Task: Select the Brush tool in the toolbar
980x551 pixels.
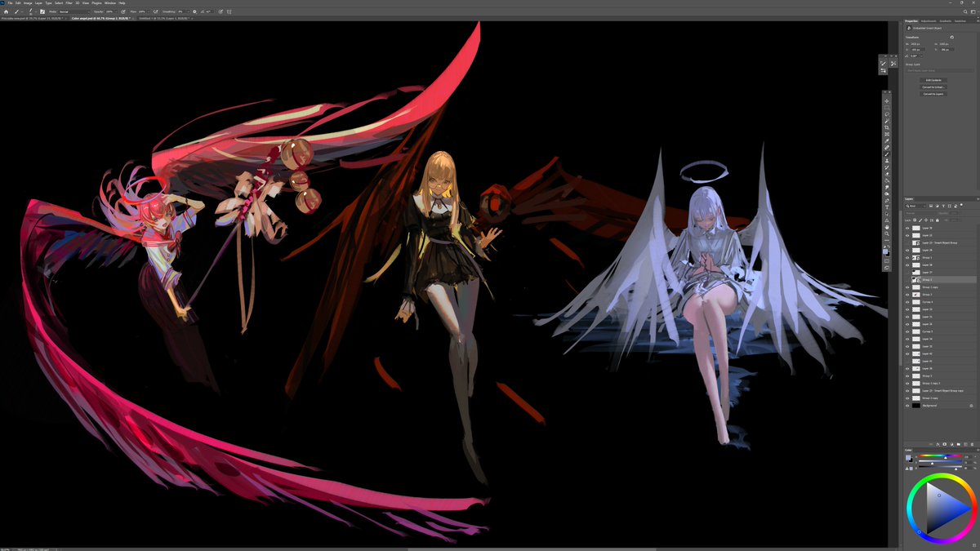Action: (x=887, y=153)
